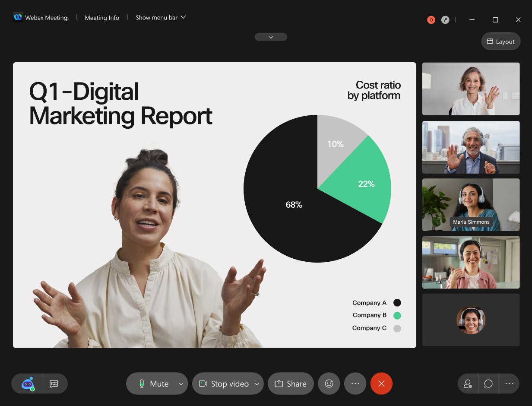Mute your microphone
532x406 pixels.
point(153,384)
